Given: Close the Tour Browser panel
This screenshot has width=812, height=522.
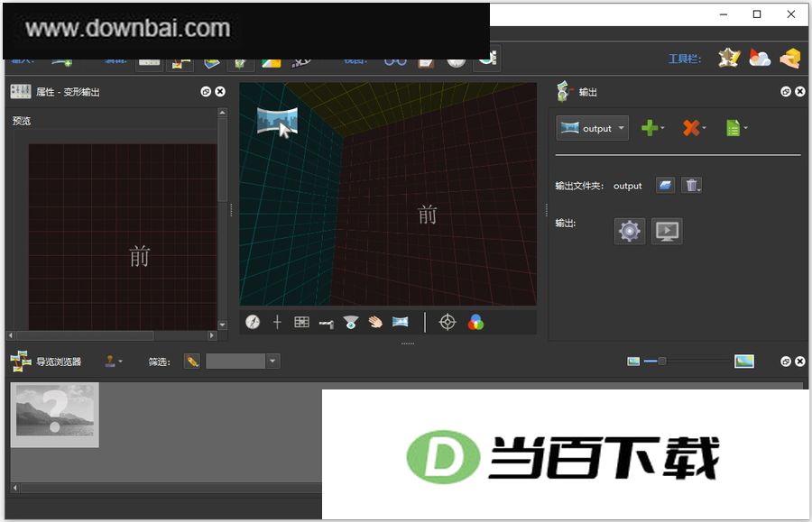Looking at the screenshot, I should (x=800, y=362).
